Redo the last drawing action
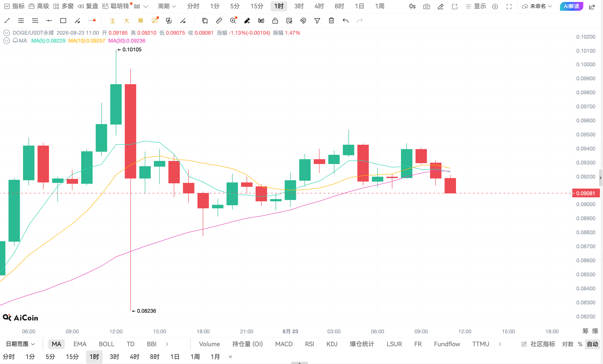603x364 pixels. click(x=359, y=21)
